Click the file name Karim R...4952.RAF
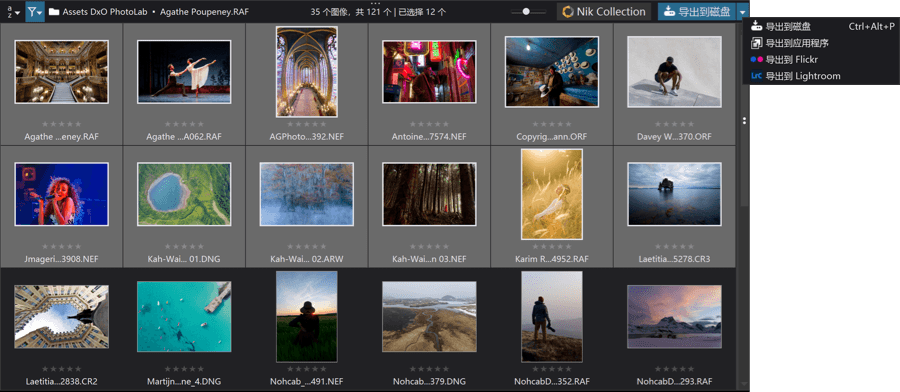This screenshot has height=392, width=900. click(552, 259)
